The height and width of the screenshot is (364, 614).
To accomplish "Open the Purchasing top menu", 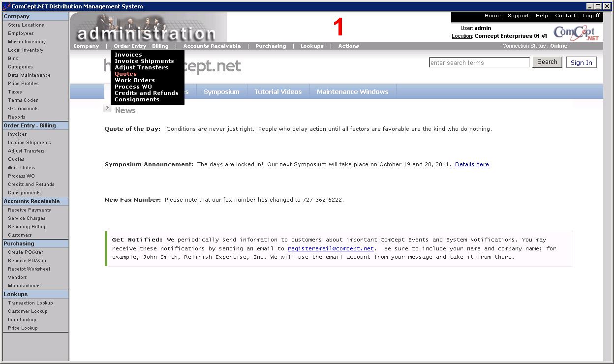I will 270,46.
